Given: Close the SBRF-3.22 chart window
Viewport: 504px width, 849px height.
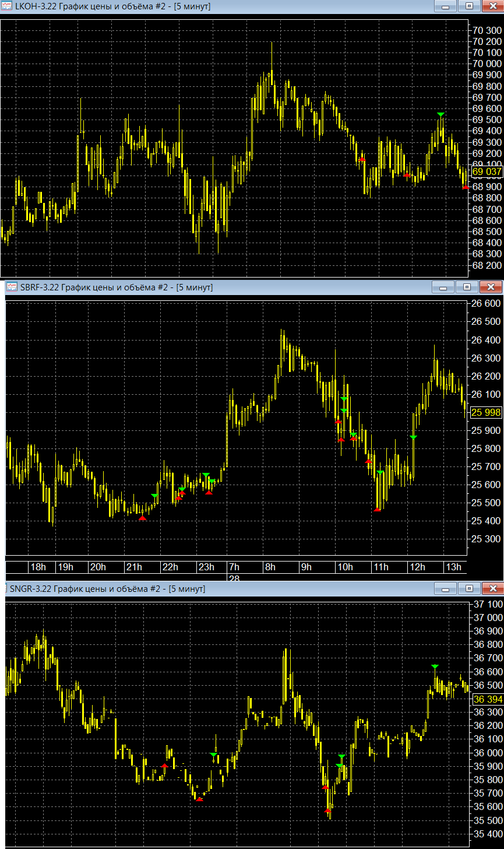Looking at the screenshot, I should coord(491,287).
